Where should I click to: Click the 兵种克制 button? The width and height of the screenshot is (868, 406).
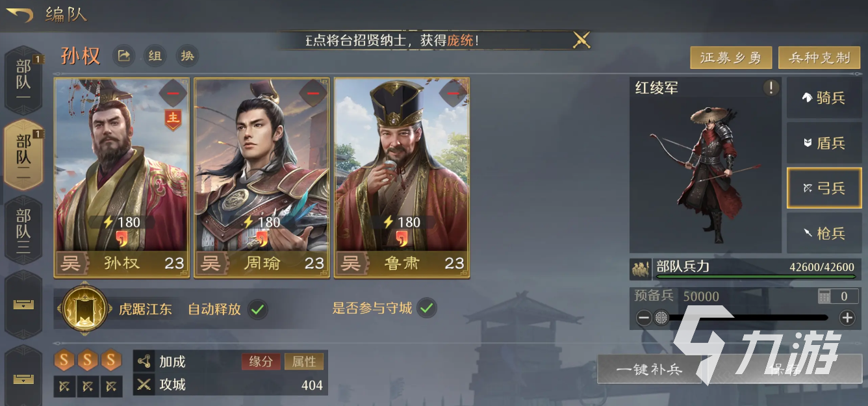click(x=820, y=58)
